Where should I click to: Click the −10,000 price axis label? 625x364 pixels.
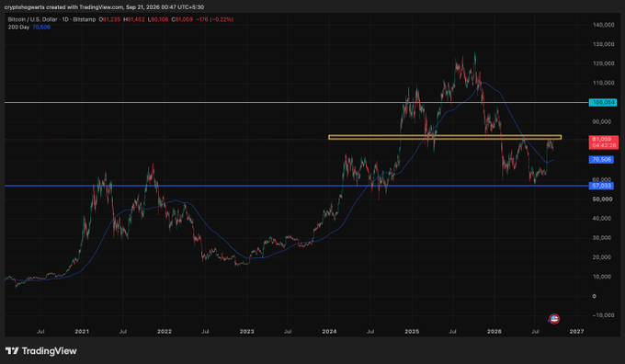604,315
